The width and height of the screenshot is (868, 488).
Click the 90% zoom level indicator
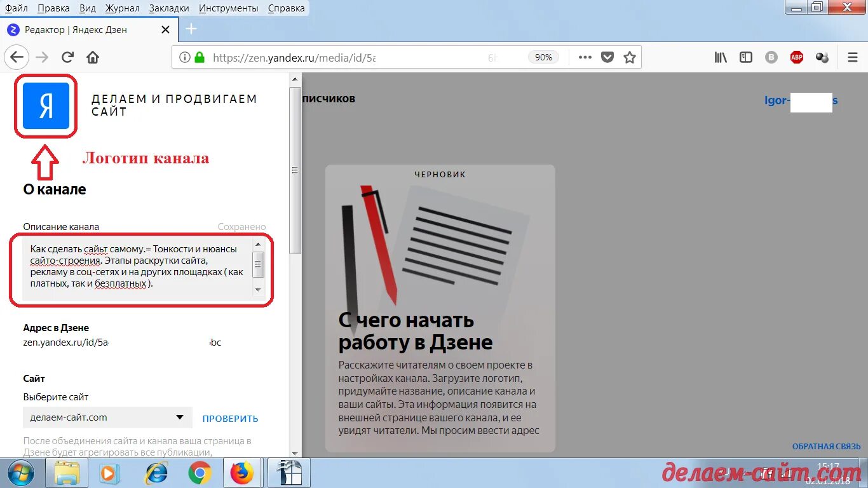coord(543,57)
